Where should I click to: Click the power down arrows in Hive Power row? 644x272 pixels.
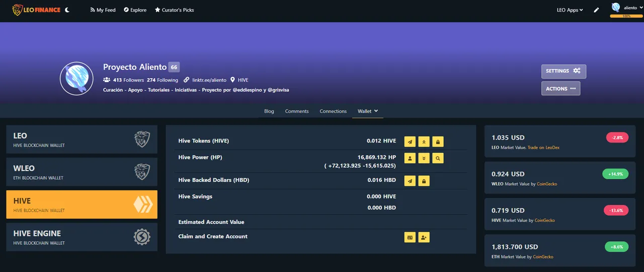[x=424, y=158]
